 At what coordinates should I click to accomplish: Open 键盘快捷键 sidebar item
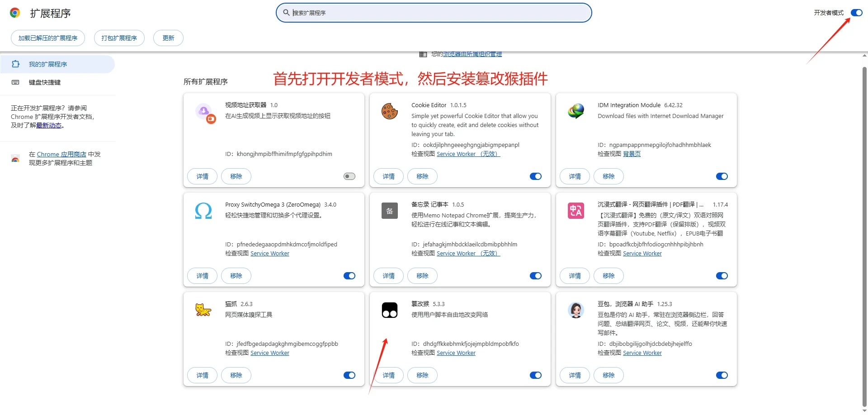(x=57, y=82)
